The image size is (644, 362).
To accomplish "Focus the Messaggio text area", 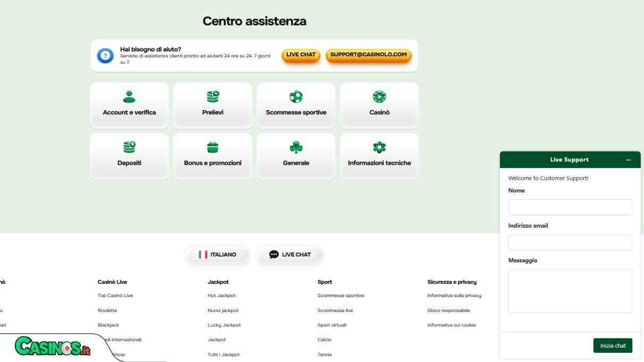I will click(570, 291).
